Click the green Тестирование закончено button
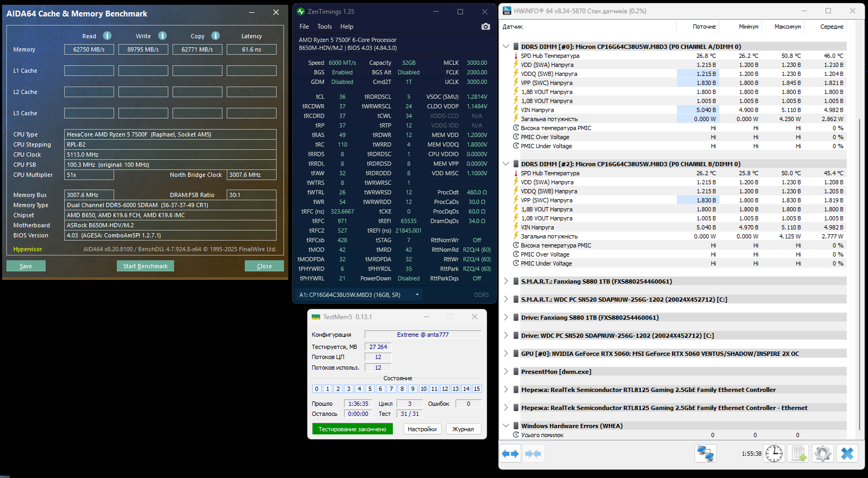This screenshot has width=868, height=478. pos(353,429)
